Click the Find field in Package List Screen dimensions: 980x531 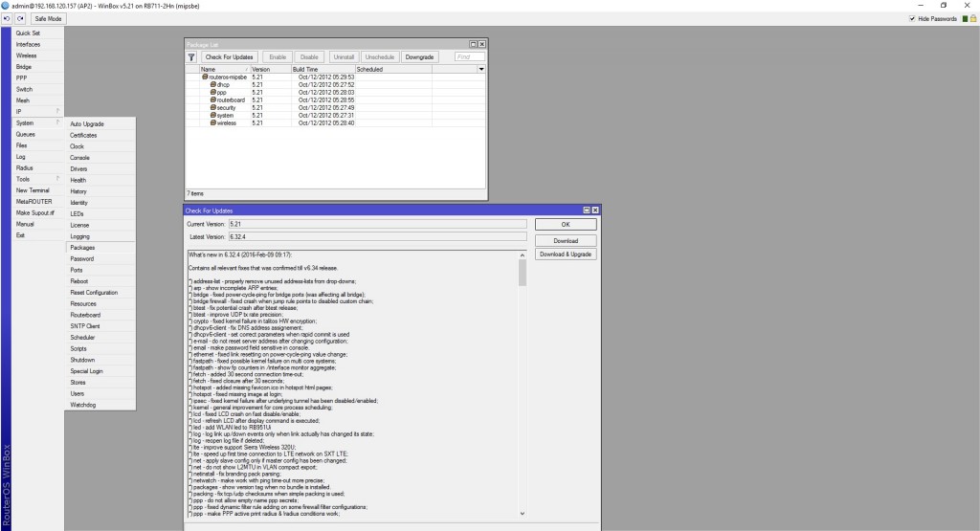click(469, 57)
